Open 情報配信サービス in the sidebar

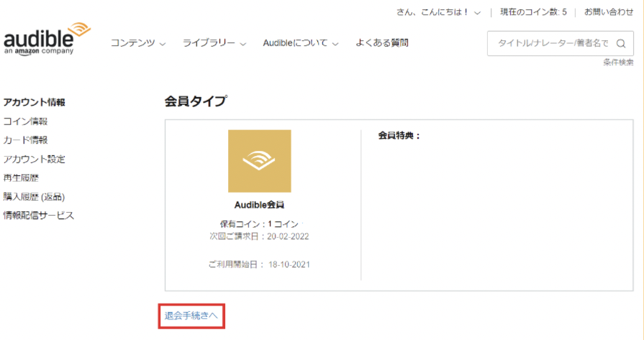[39, 216]
